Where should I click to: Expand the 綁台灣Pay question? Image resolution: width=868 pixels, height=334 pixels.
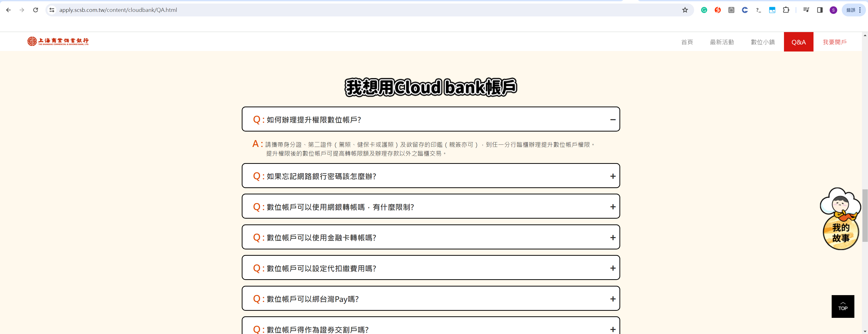pyautogui.click(x=613, y=299)
